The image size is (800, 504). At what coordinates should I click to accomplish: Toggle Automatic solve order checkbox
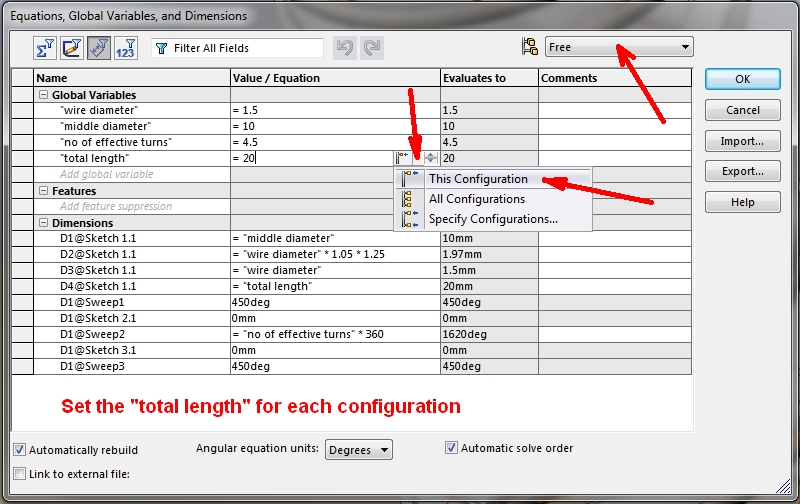(451, 447)
